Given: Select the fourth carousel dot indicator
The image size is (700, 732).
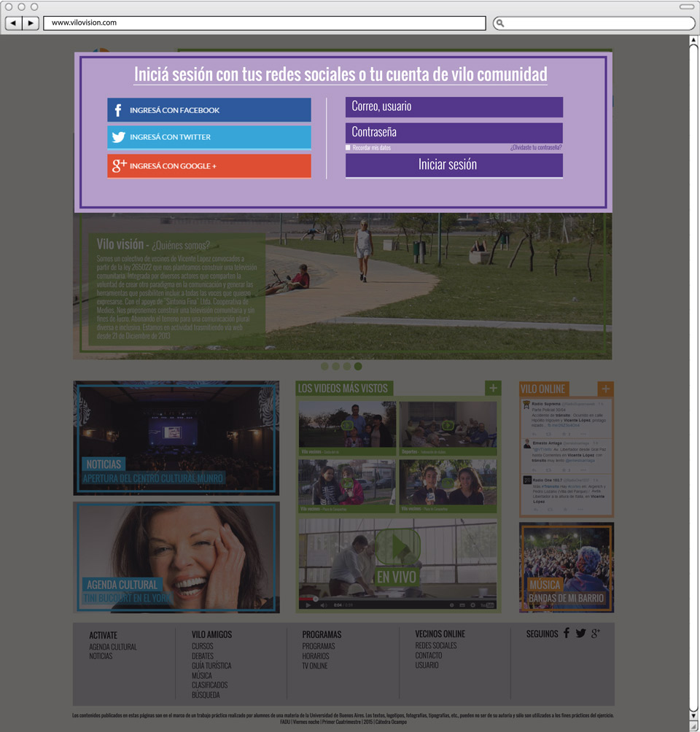Looking at the screenshot, I should [x=358, y=366].
